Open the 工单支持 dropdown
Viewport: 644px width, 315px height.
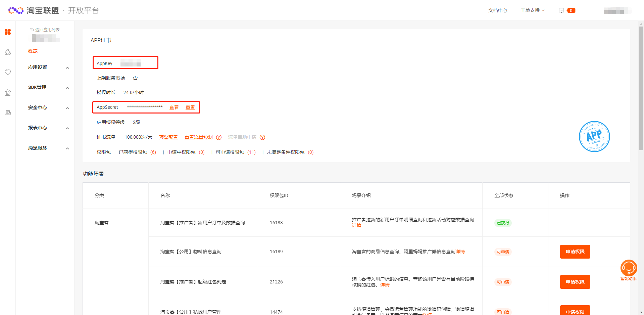tap(533, 10)
